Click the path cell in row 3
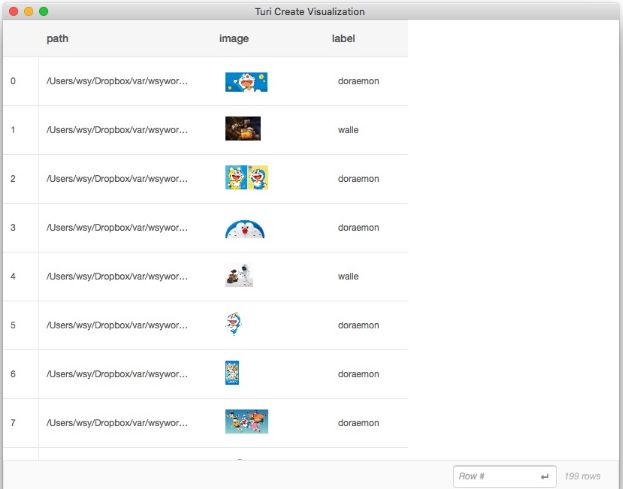 click(x=117, y=228)
